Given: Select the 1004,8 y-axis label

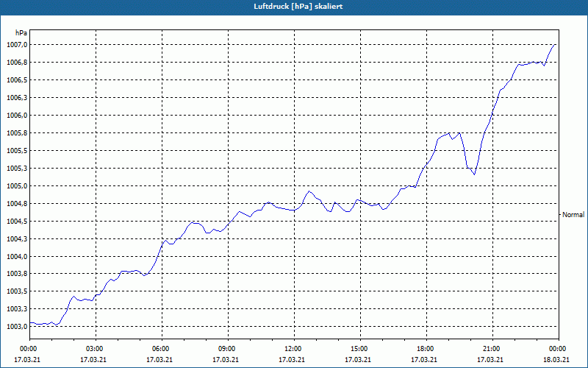Looking at the screenshot, I should (x=17, y=204).
